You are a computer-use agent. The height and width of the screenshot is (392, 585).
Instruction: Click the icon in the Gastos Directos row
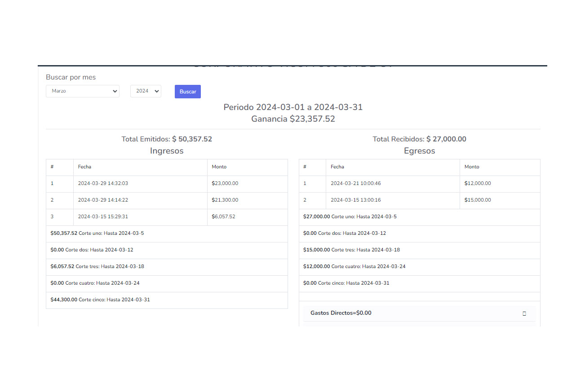(x=524, y=313)
